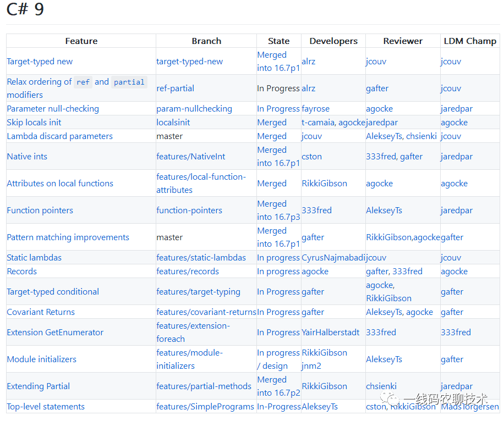The height and width of the screenshot is (421, 504).
Task: Click reviewers AlekseyTs, agocke in Covariant Returns row
Action: (x=399, y=312)
